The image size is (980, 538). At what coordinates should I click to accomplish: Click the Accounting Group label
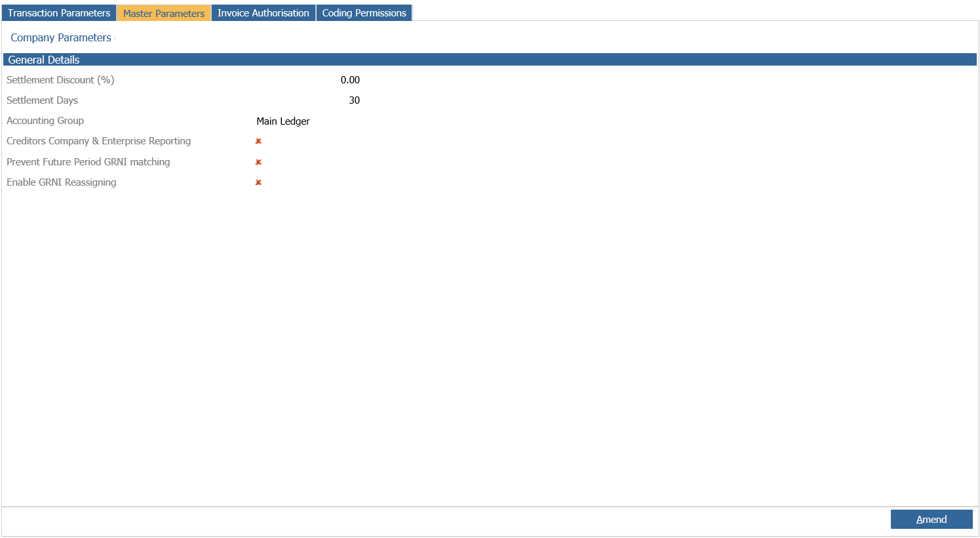45,121
